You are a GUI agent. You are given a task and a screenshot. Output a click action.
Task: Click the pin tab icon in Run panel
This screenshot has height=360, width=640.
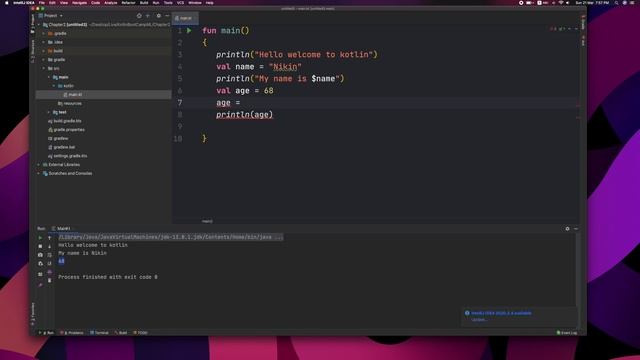pyautogui.click(x=40, y=285)
